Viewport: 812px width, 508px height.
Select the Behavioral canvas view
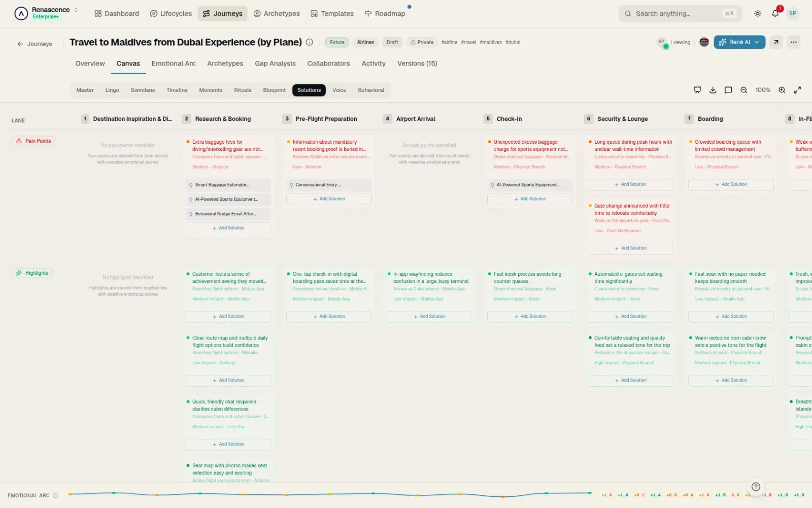tap(371, 90)
